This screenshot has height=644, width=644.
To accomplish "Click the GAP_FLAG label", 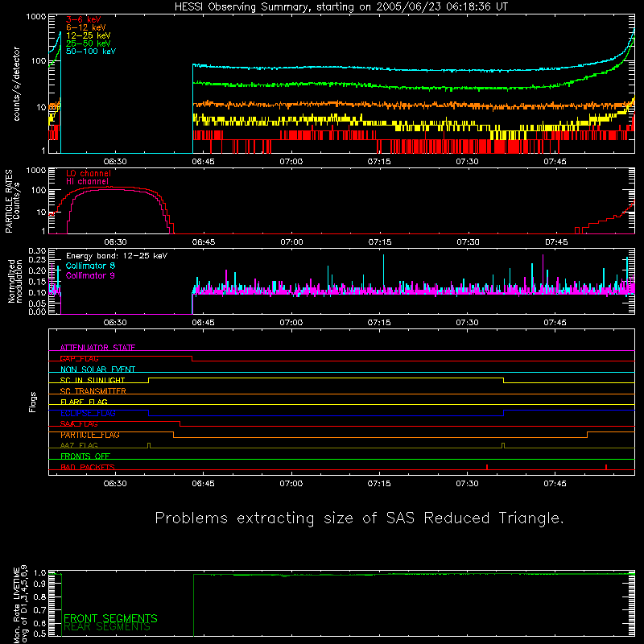I will (x=79, y=358).
